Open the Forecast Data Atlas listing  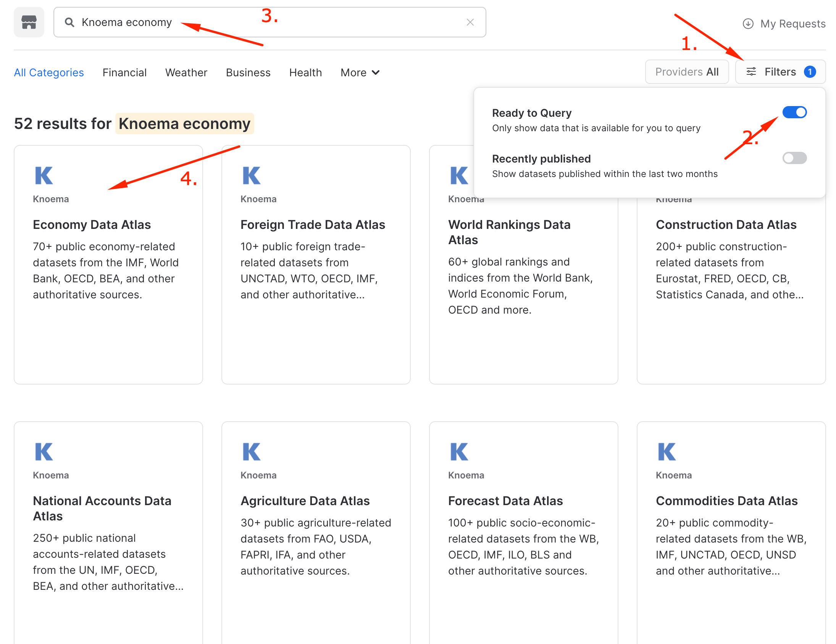click(x=505, y=501)
